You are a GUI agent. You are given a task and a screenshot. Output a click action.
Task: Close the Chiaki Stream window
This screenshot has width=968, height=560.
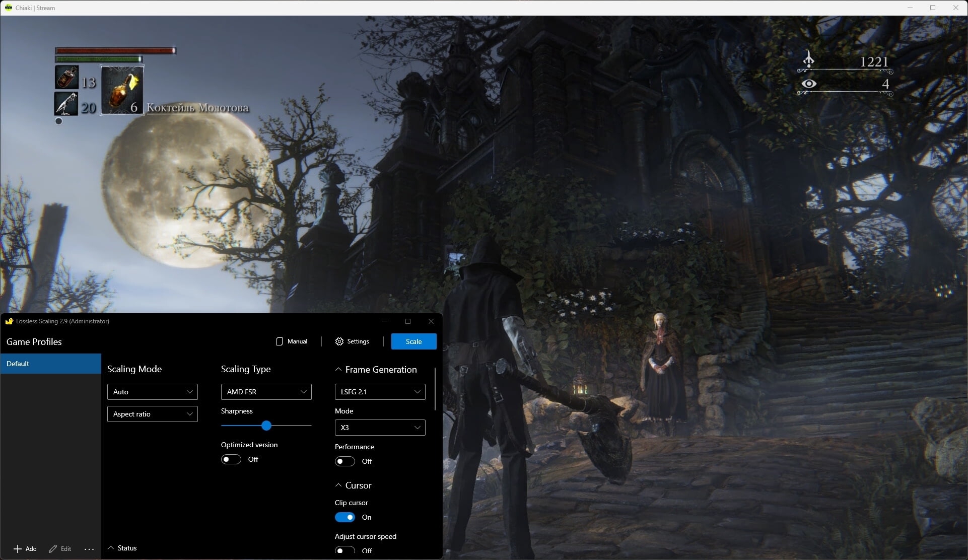956,8
